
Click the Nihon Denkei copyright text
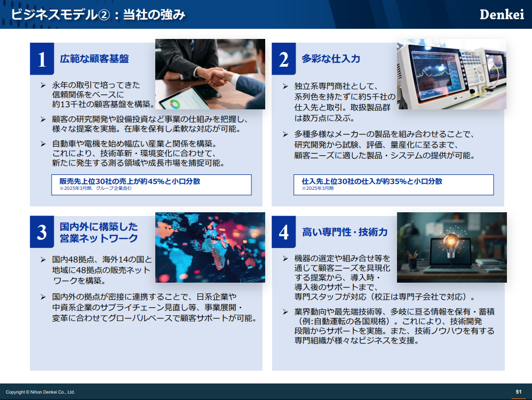coord(41,392)
